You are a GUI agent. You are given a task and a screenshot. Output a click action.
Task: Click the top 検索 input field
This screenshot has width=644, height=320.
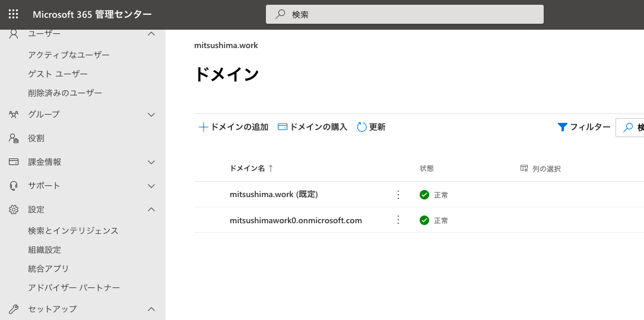tap(405, 14)
